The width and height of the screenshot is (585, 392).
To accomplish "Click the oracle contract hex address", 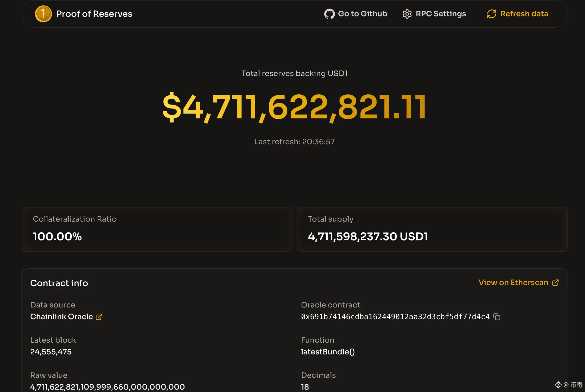I will click(x=395, y=317).
